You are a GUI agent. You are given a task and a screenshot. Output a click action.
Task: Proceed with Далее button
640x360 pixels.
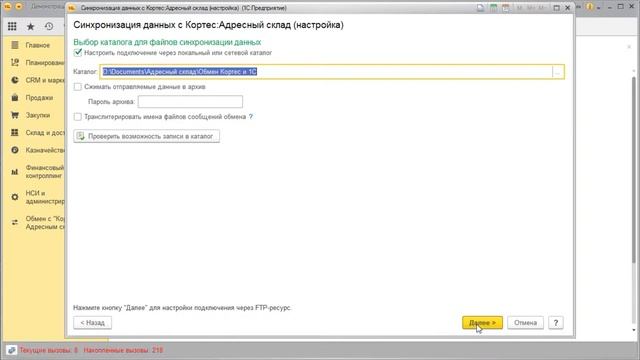pos(482,323)
